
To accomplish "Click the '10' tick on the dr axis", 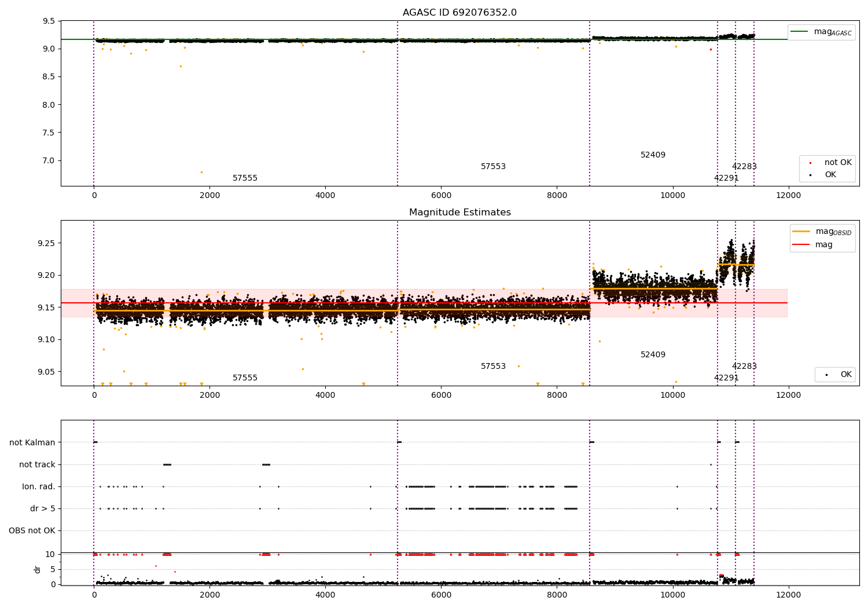I will [50, 554].
